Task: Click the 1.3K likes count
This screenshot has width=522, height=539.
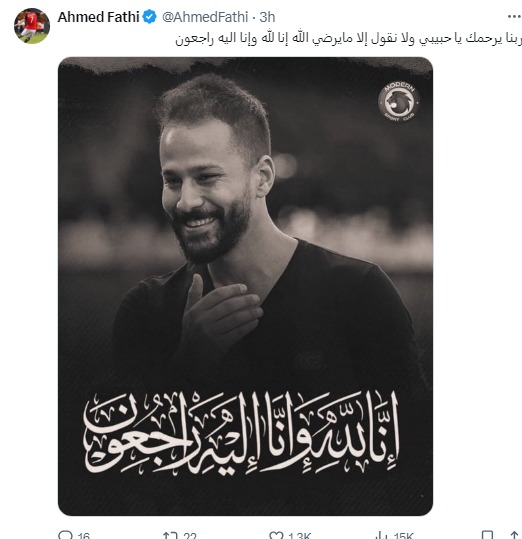Action: point(300,536)
